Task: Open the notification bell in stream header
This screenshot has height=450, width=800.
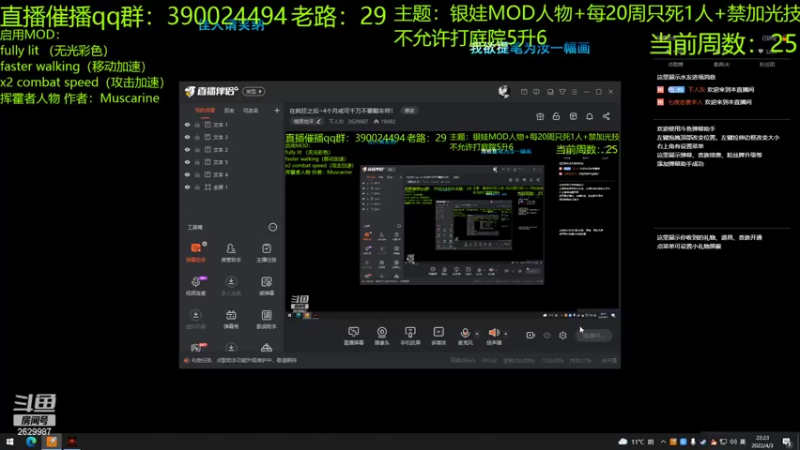Action: [589, 116]
